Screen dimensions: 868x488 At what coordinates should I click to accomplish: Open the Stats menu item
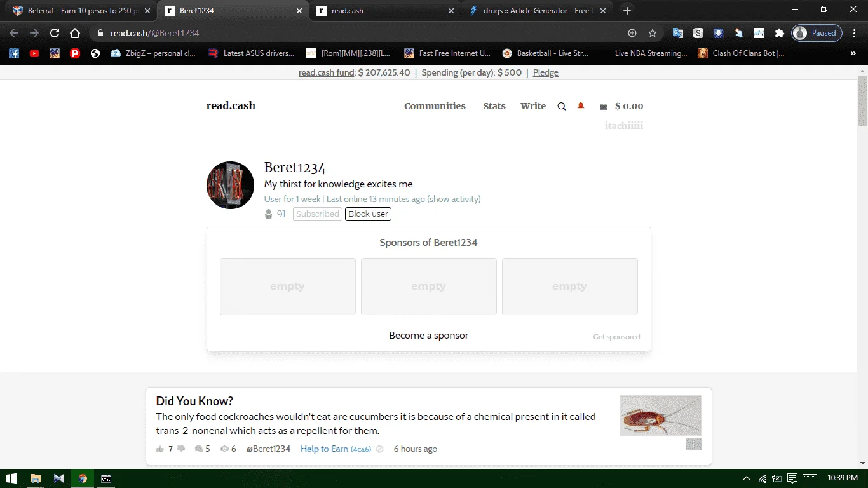point(494,106)
